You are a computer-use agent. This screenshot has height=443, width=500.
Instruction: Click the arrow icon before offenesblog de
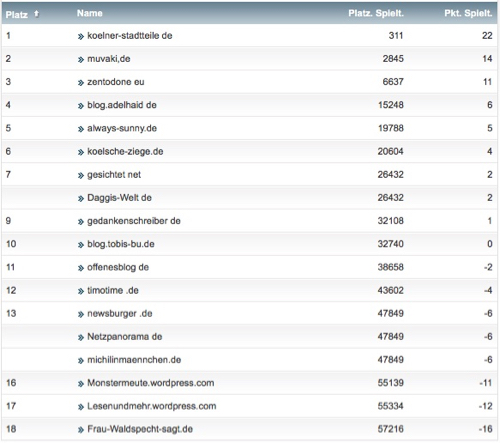click(x=81, y=268)
